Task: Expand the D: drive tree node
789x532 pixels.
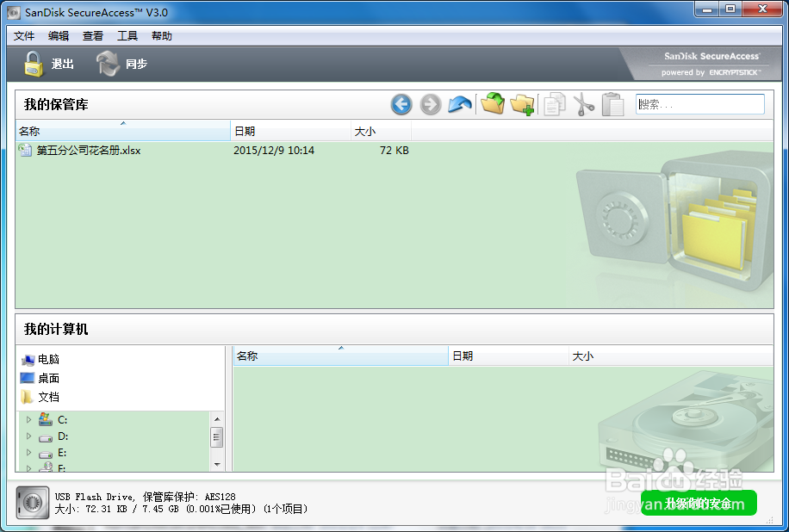Action: pyautogui.click(x=28, y=436)
